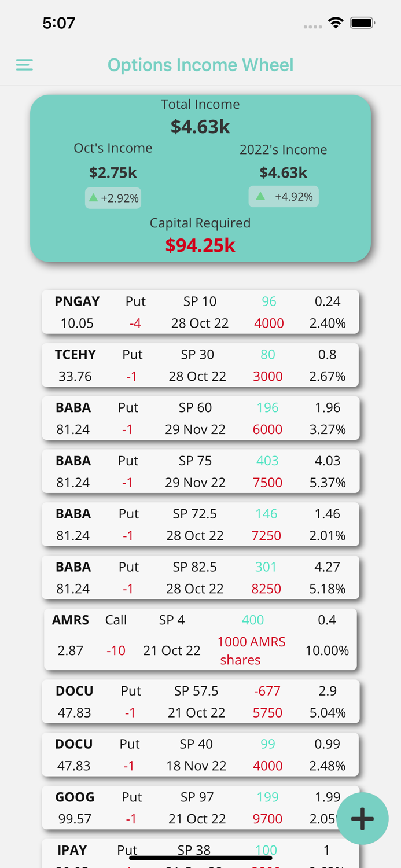Tap the Capital Required $94.25k value

pos(200,245)
